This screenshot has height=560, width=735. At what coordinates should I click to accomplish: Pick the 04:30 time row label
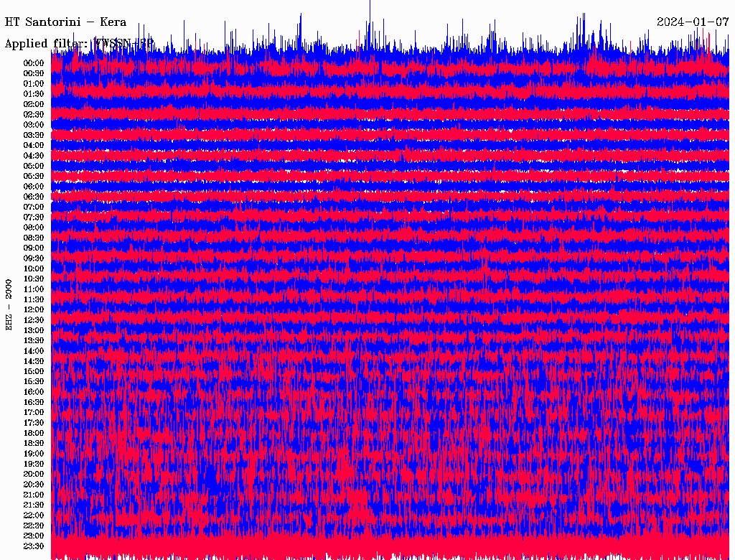point(34,156)
